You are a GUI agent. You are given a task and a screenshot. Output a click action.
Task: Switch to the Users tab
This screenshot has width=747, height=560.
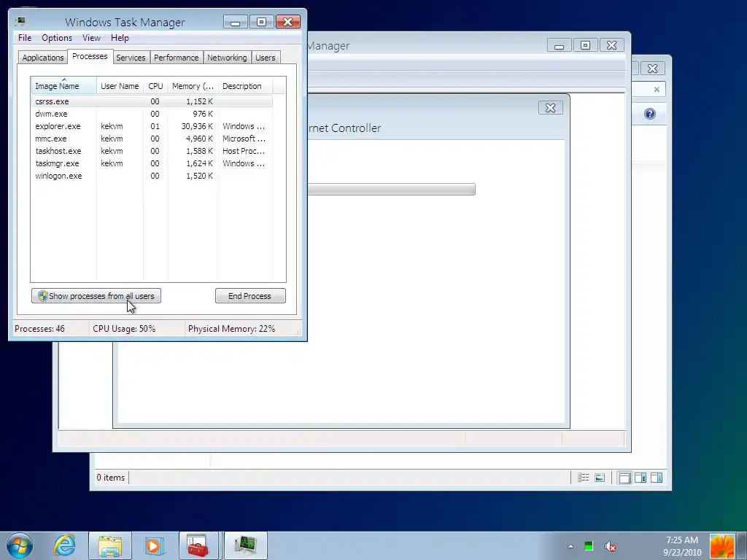coord(266,58)
